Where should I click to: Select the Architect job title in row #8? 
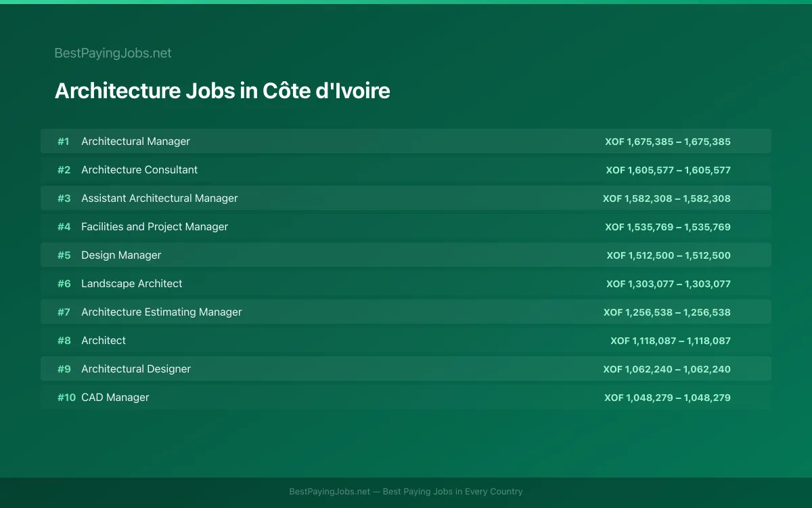coord(104,341)
